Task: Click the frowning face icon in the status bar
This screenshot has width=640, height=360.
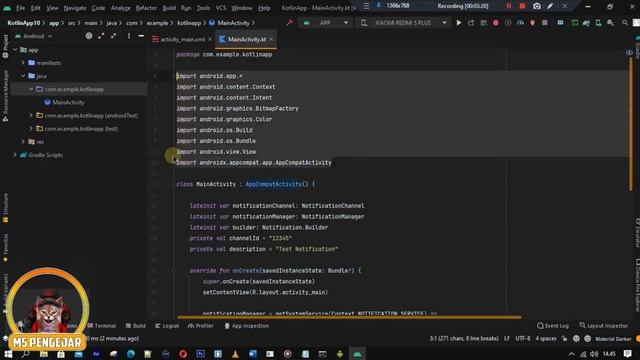Action: (x=587, y=338)
